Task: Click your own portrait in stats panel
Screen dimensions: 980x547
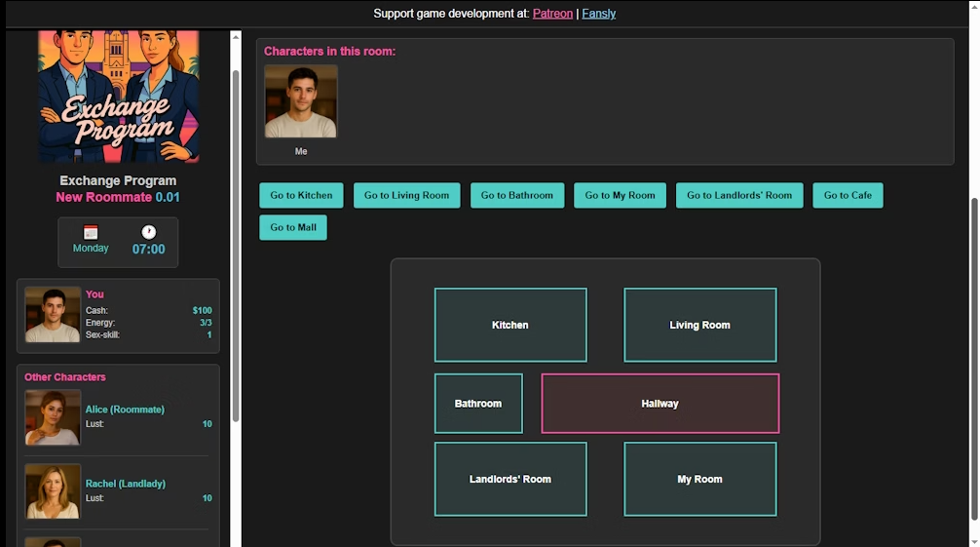Action: click(x=53, y=315)
